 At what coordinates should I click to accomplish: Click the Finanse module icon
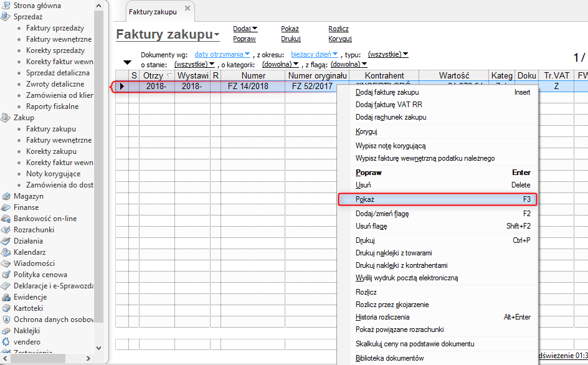6,207
